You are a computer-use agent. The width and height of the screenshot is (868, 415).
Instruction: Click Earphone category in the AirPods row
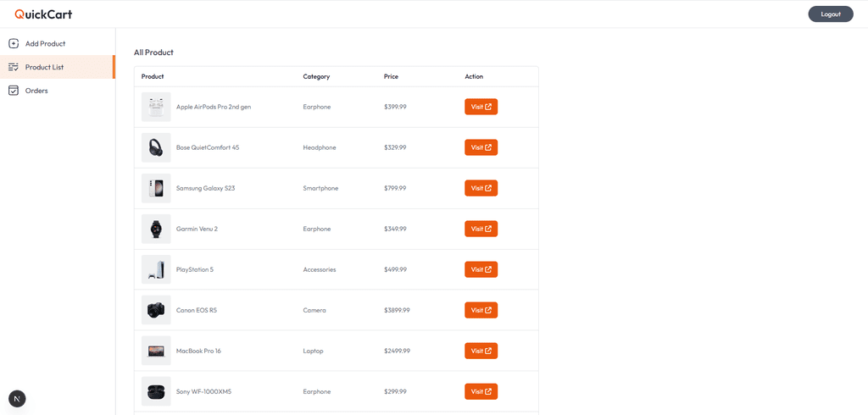317,107
